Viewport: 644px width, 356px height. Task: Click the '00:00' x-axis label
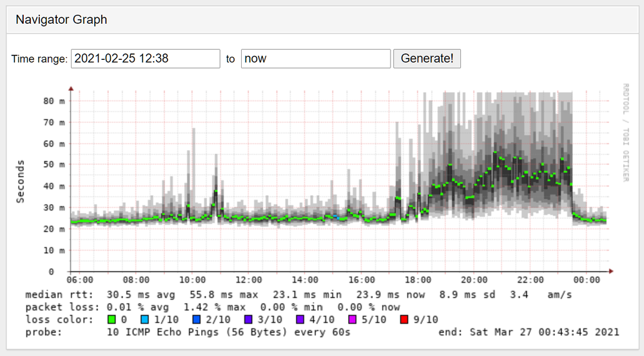pyautogui.click(x=587, y=280)
